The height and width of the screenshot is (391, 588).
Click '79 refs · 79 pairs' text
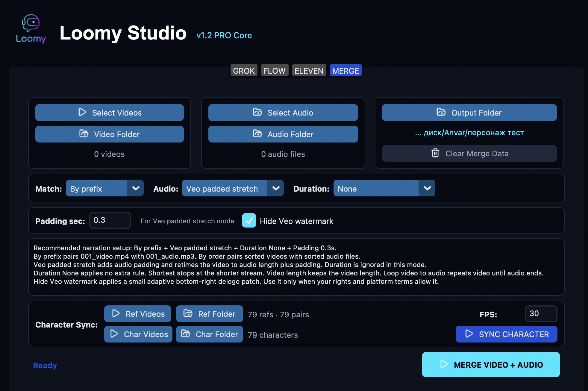278,315
